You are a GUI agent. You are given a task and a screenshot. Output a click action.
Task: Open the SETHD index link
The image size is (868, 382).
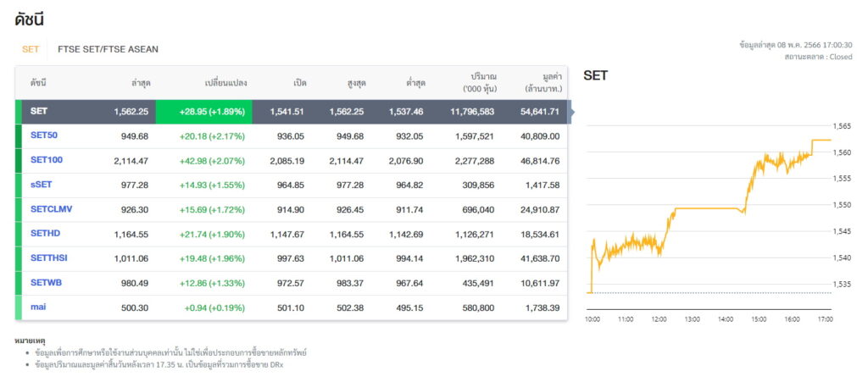(46, 233)
